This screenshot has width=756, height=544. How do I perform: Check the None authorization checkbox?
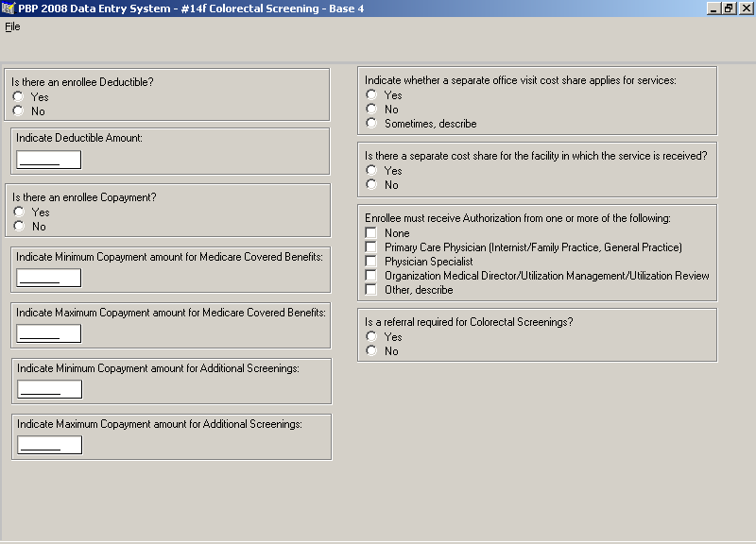371,233
